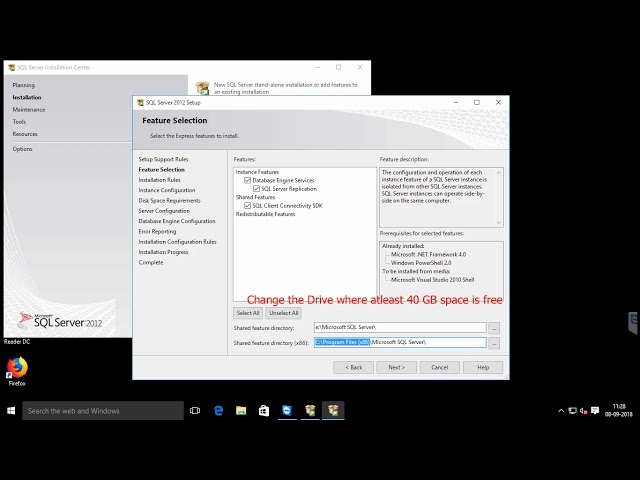Viewport: 640px width, 480px height.
Task: Click Setup Support Rules step
Action: (x=163, y=159)
